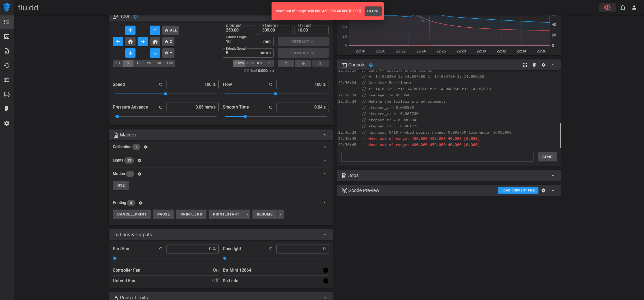Clear the console with trash icon
Viewport: 644px width, 300px height.
(x=534, y=65)
